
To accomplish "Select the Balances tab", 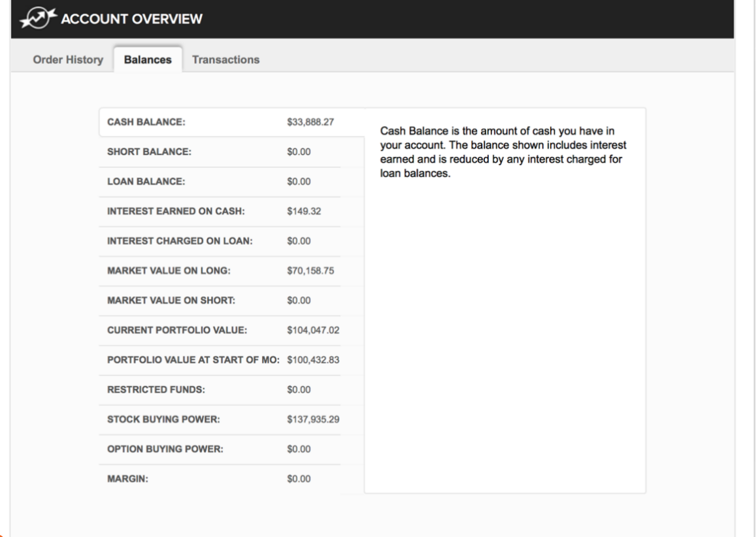I will coord(148,60).
